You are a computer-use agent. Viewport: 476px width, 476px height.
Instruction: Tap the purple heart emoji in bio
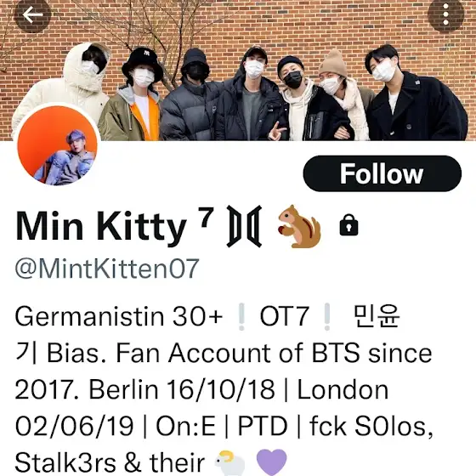[271, 462]
